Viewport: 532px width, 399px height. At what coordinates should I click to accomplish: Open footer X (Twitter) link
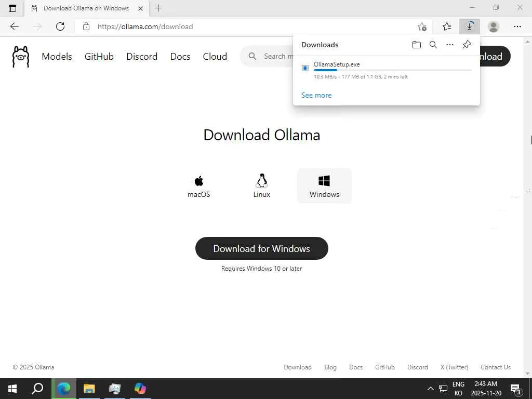pos(454,367)
